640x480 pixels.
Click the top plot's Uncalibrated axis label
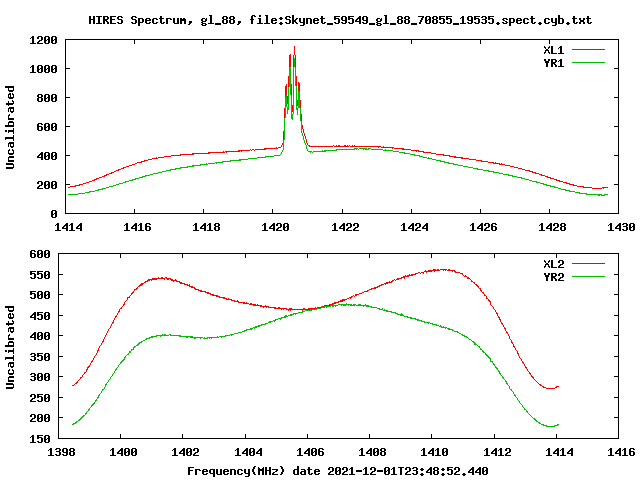[x=10, y=127]
